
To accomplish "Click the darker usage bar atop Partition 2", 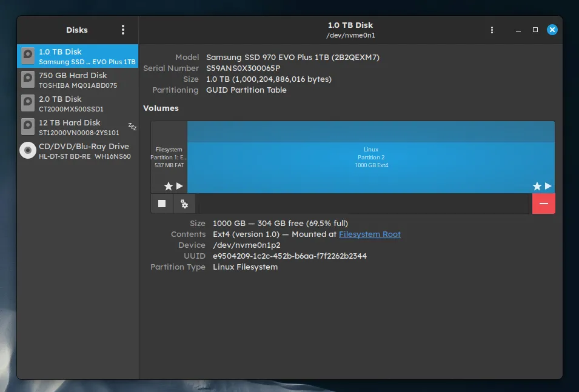I will 370,131.
